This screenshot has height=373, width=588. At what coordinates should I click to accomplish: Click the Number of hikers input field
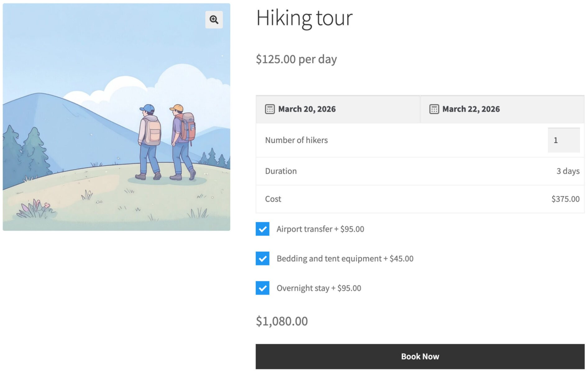click(563, 140)
